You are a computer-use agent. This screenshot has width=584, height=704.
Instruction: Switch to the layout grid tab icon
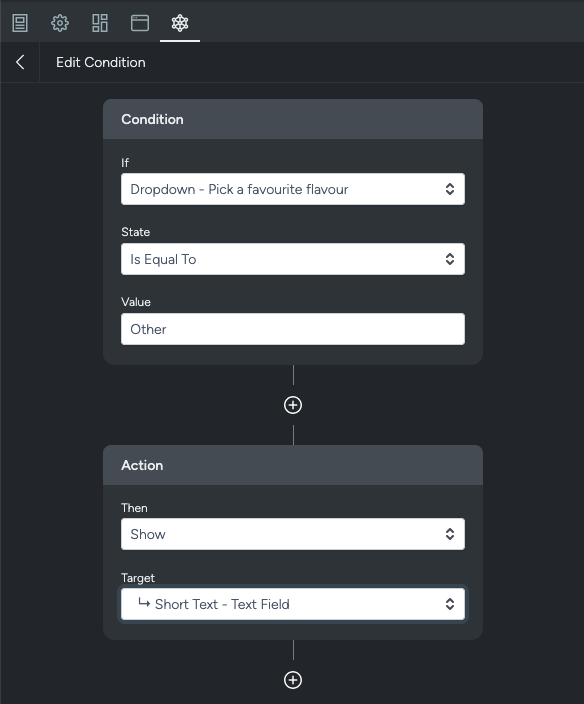point(100,23)
